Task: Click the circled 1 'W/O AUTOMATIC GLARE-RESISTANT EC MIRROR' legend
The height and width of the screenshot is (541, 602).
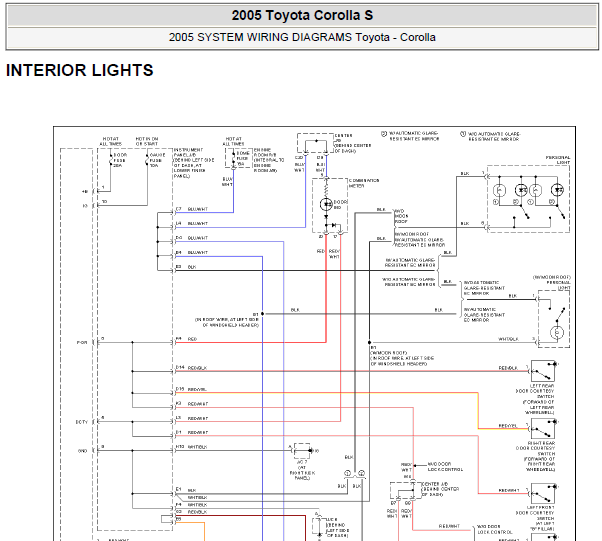Action: [x=491, y=136]
